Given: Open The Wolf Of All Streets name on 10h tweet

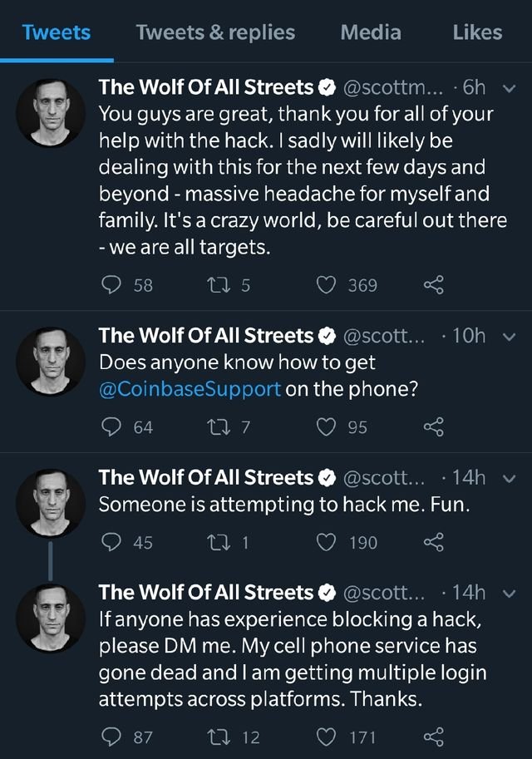Looking at the screenshot, I should 205,336.
